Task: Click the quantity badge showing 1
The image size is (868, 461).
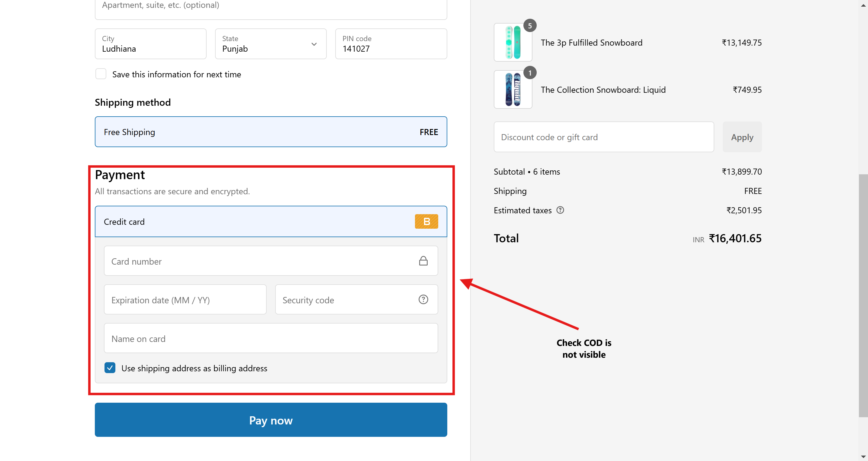Action: (x=530, y=73)
